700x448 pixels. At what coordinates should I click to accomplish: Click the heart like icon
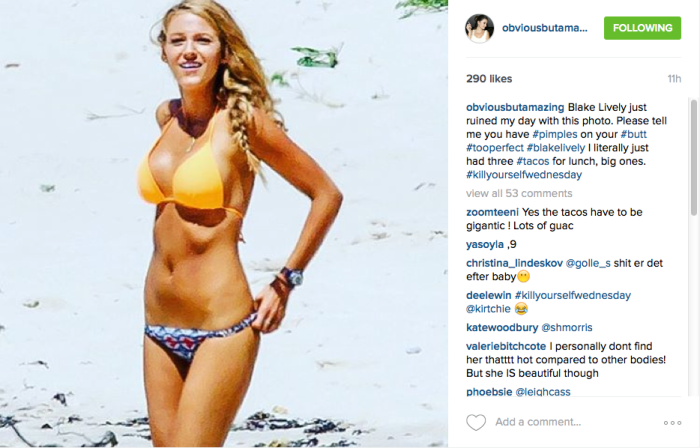(475, 422)
